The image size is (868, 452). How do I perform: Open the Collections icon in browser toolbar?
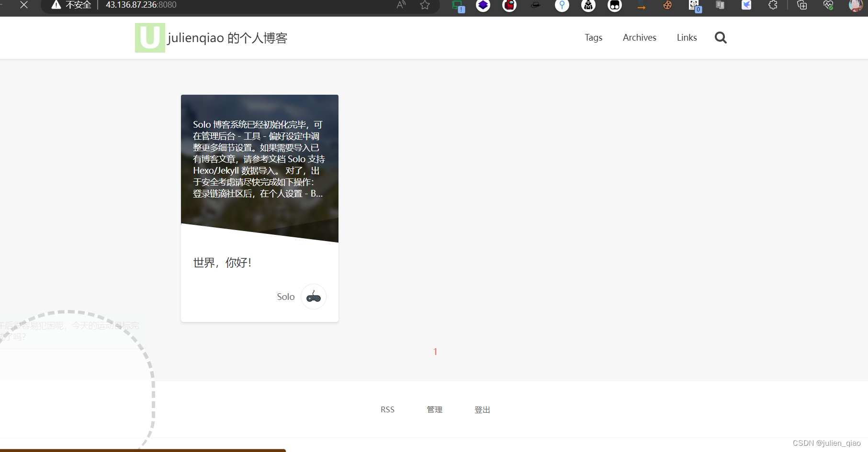point(802,5)
